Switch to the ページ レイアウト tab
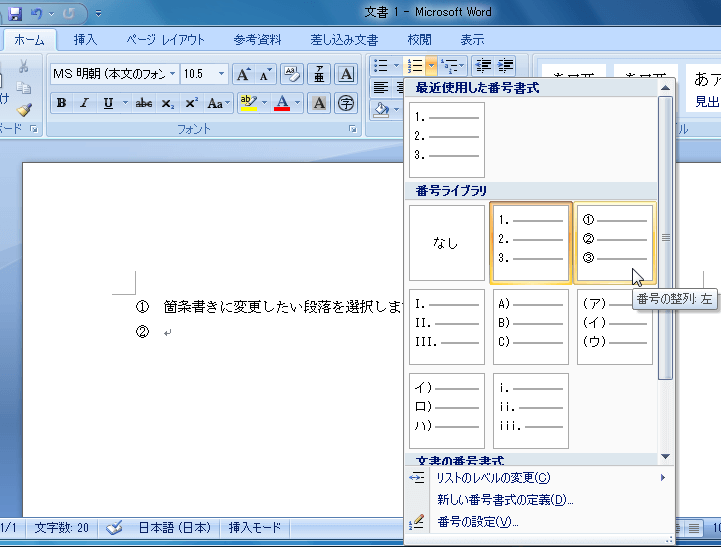This screenshot has width=721, height=547. (x=166, y=40)
